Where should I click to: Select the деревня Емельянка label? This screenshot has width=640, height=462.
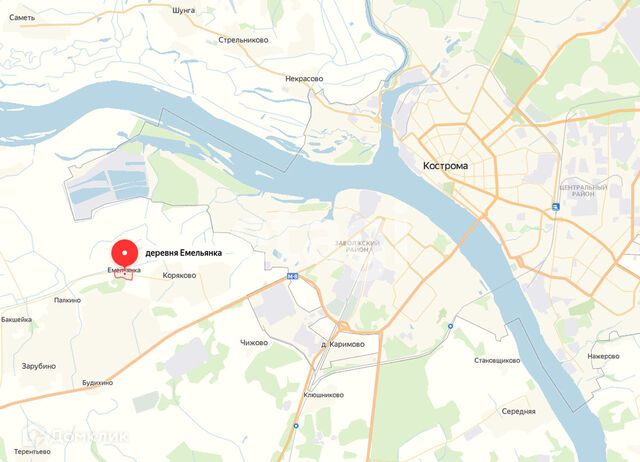click(184, 253)
